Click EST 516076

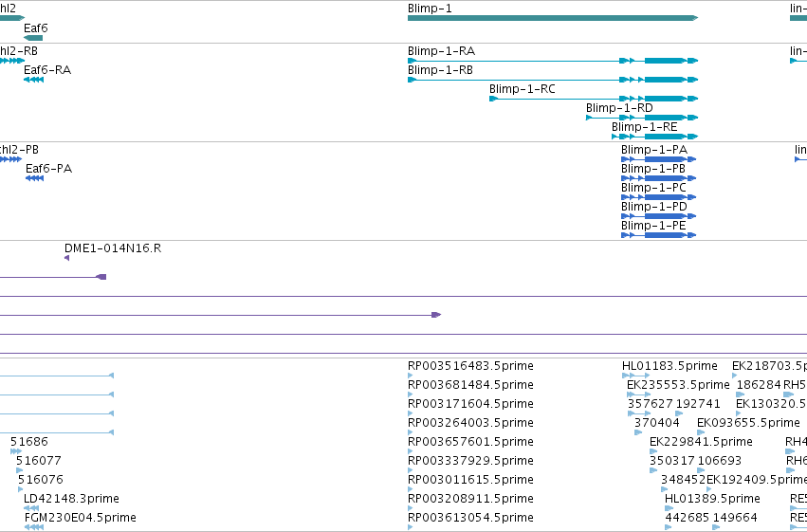pos(41,480)
